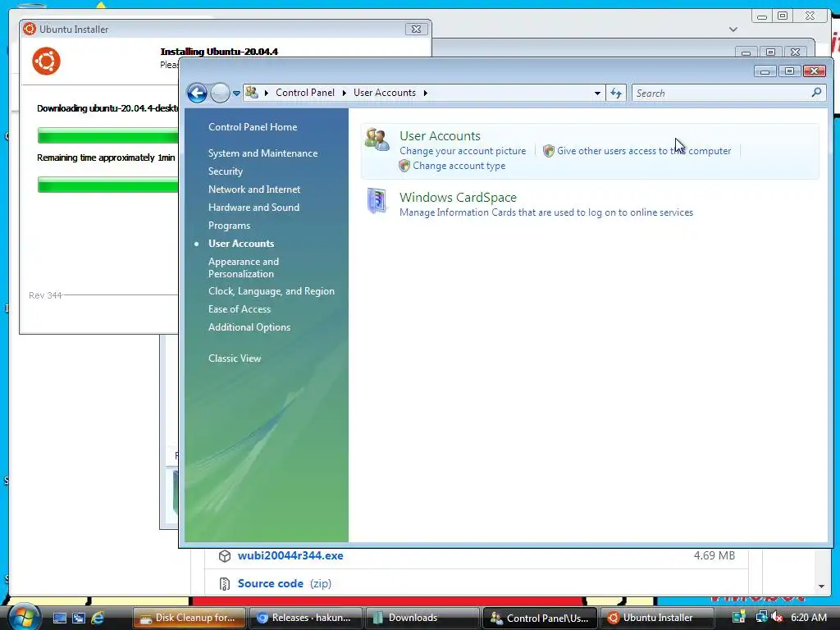Switch to Ubuntu Installer taskbar button

pyautogui.click(x=656, y=618)
